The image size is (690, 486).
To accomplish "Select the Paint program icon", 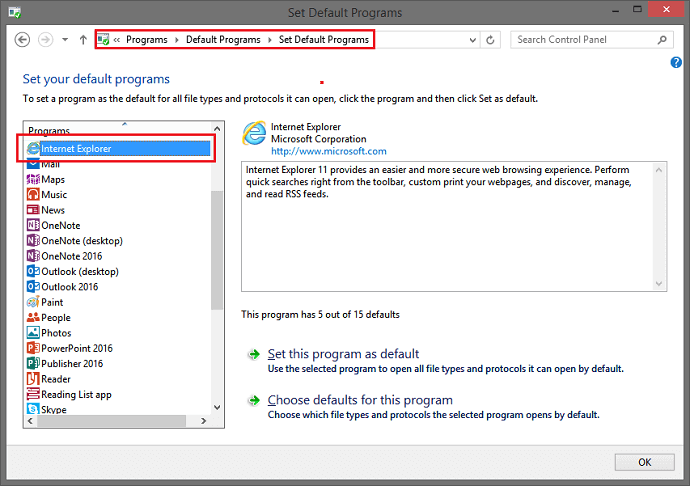I will point(33,302).
